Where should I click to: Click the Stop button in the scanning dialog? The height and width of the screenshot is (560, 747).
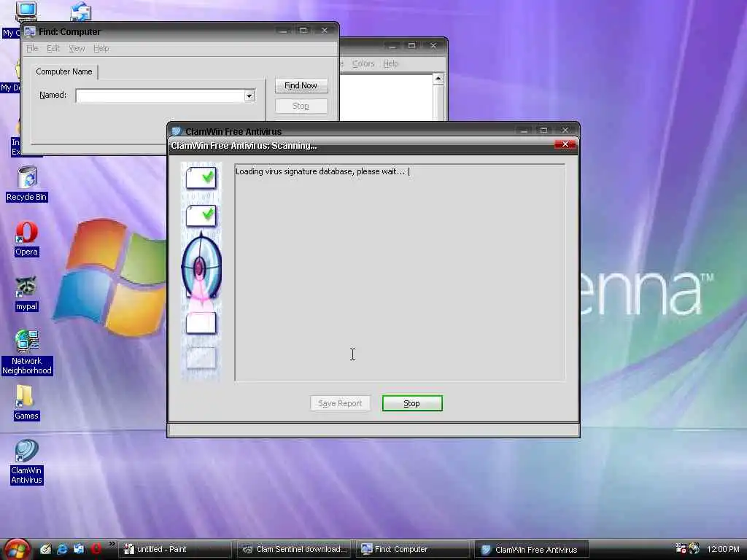[x=412, y=403]
